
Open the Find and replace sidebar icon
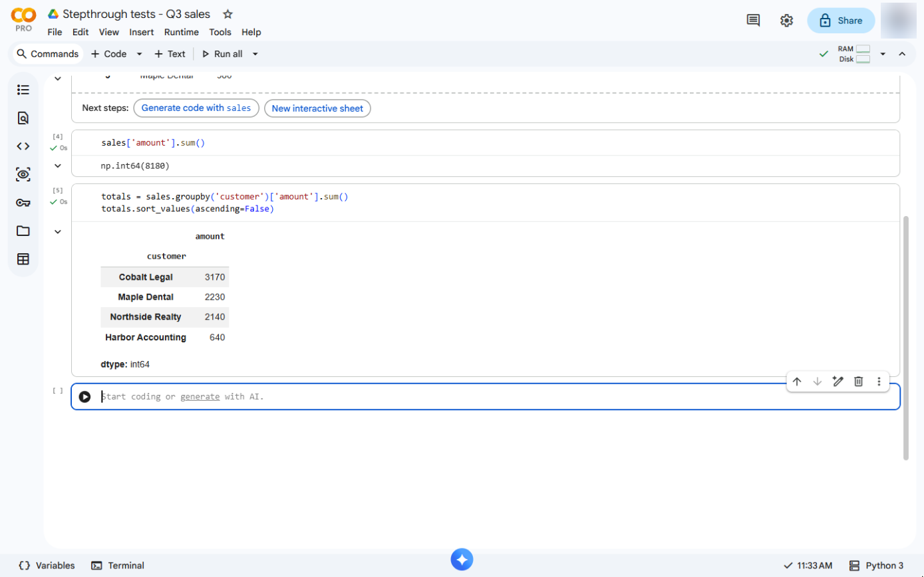tap(23, 118)
